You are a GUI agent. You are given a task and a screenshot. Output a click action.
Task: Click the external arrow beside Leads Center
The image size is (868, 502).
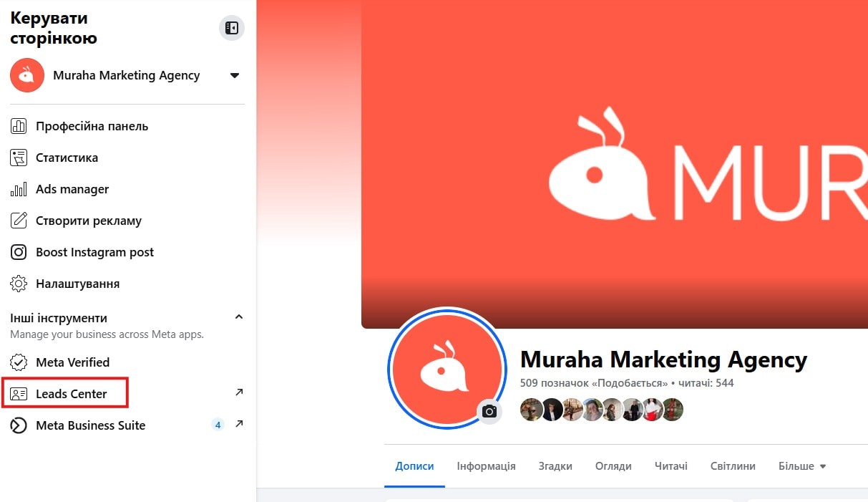coord(239,392)
